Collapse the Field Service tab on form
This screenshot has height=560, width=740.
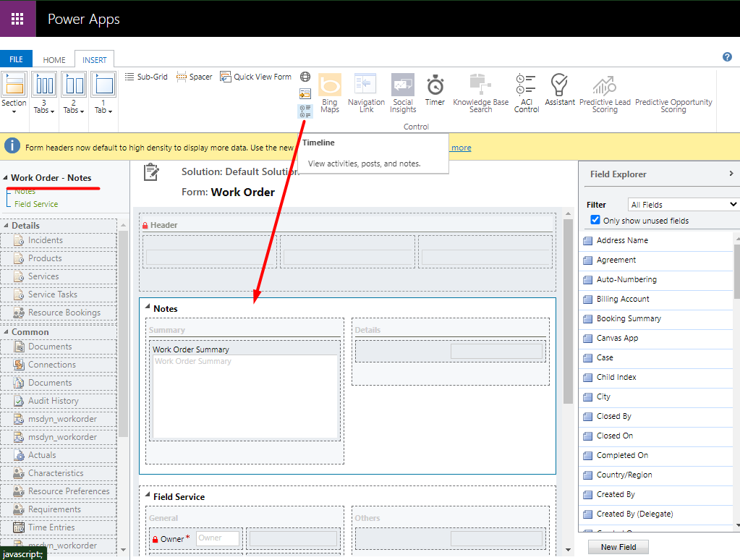click(148, 496)
